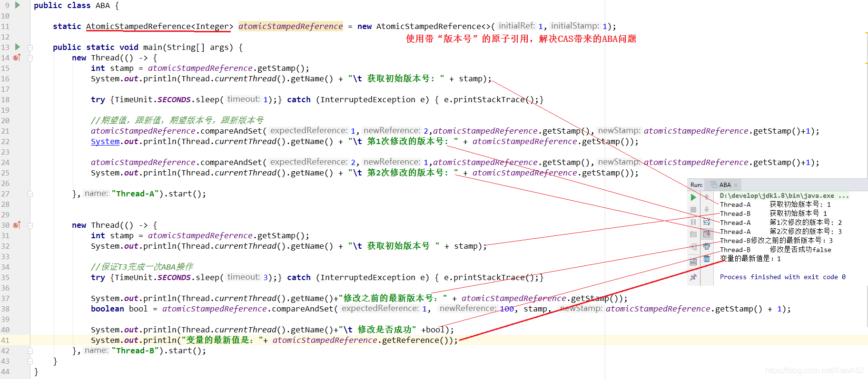Clear console output with trash icon
The image size is (868, 379).
(707, 259)
